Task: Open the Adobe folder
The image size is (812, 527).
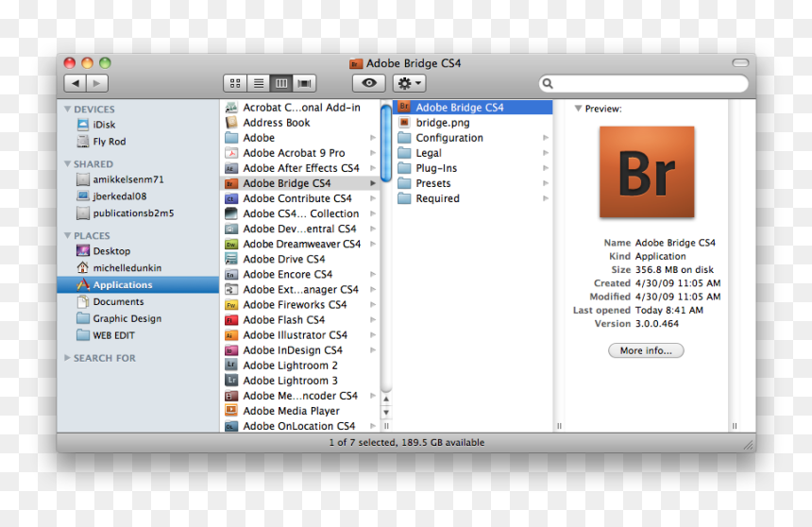Action: point(300,137)
